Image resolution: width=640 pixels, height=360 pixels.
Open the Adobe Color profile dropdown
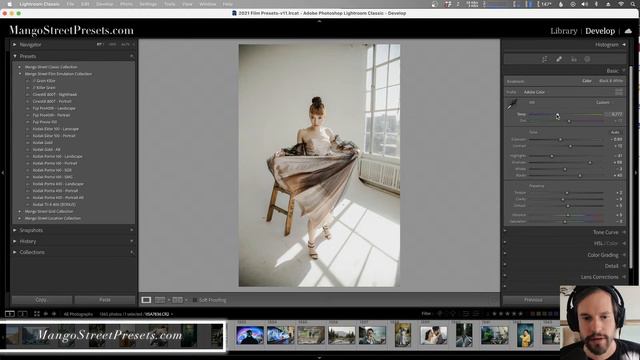click(x=535, y=92)
